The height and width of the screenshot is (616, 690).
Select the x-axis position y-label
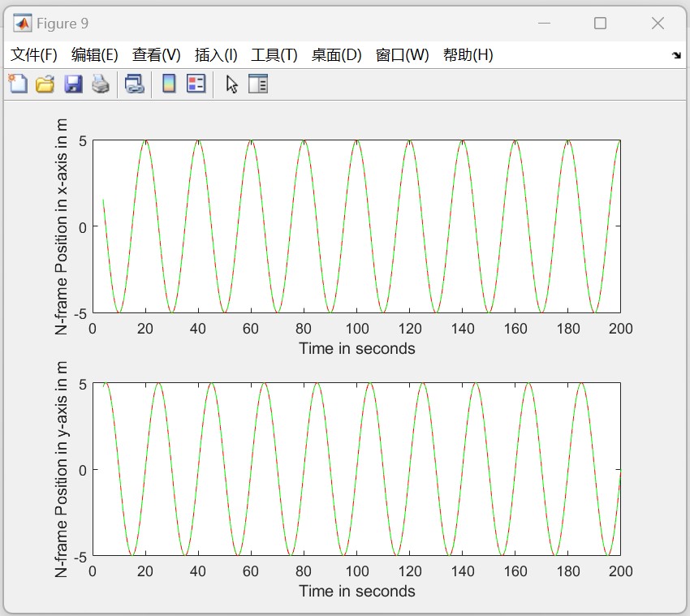(61, 226)
